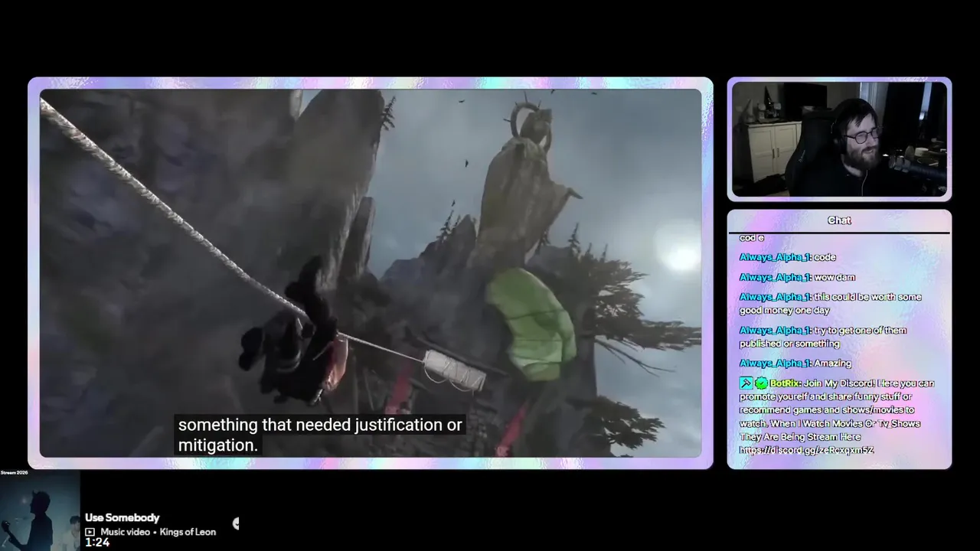Click the 'Kings of Leon' artist name
Image resolution: width=980 pixels, height=551 pixels.
pos(188,532)
